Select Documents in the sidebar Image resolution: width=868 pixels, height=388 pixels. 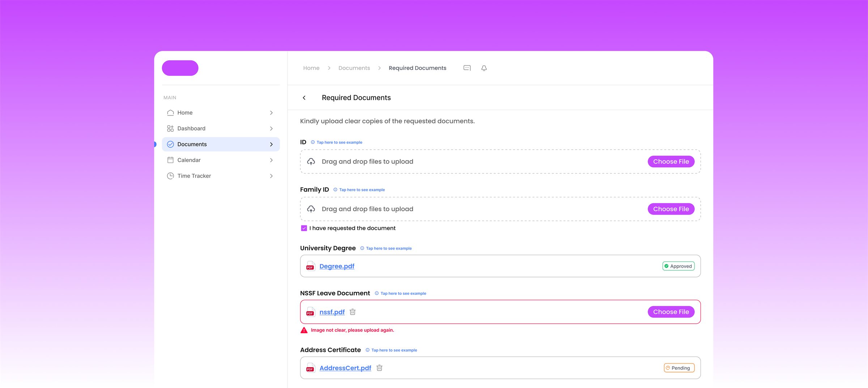pyautogui.click(x=221, y=144)
